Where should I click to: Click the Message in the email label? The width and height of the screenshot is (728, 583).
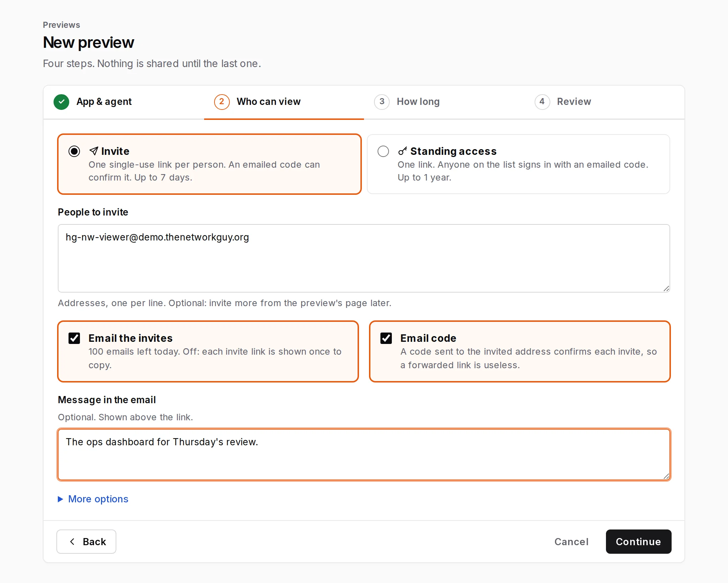click(107, 400)
